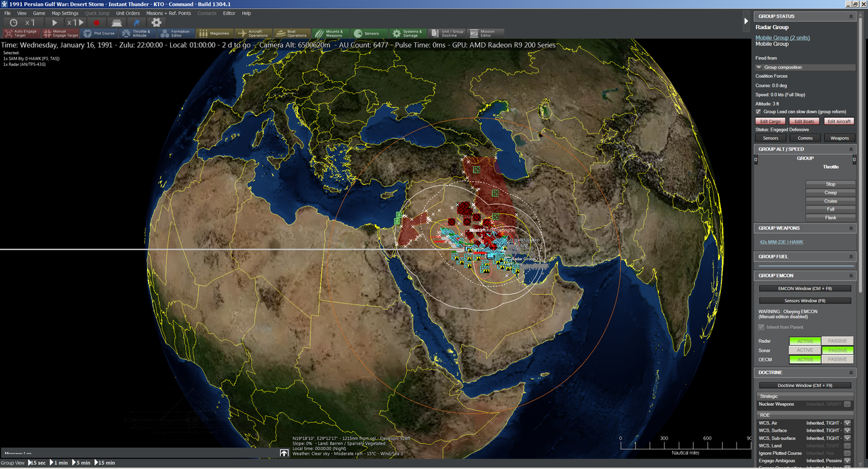Click the Edit Cargo button

(x=770, y=121)
